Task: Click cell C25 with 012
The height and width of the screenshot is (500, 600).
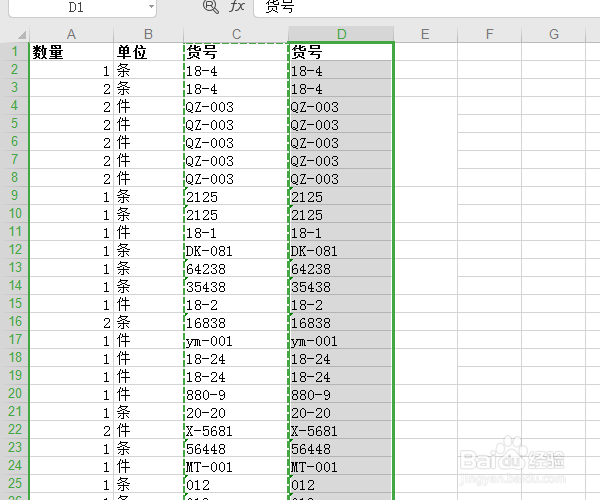Action: 236,484
